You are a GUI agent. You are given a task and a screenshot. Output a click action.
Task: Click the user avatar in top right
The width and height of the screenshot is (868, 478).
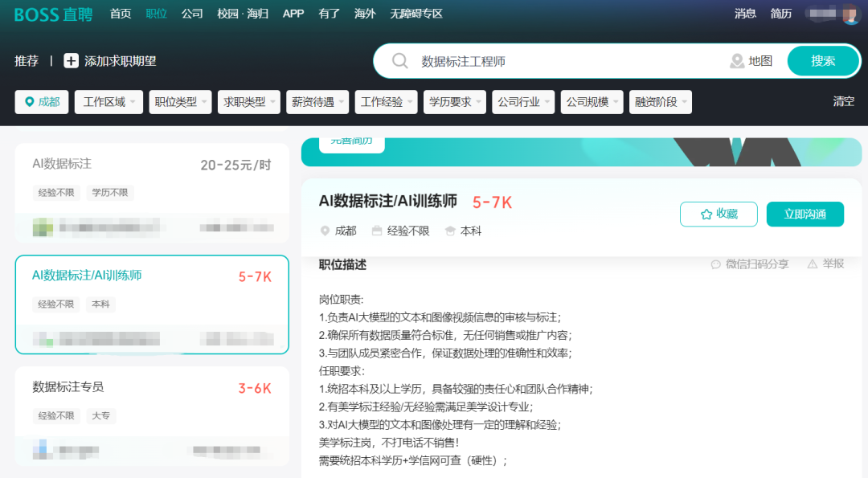(x=850, y=14)
